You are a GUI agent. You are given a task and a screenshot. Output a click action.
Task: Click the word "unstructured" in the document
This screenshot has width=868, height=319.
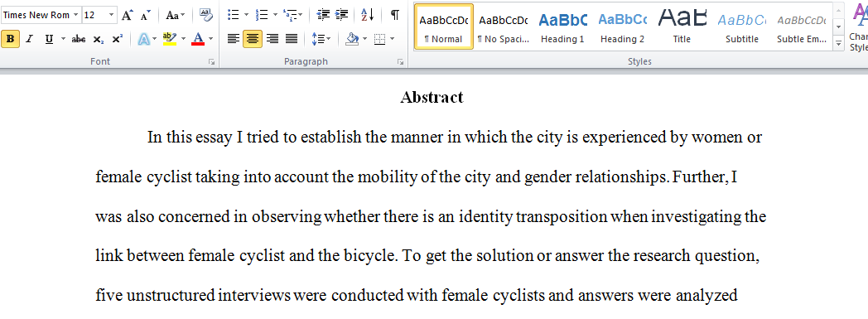(x=171, y=295)
